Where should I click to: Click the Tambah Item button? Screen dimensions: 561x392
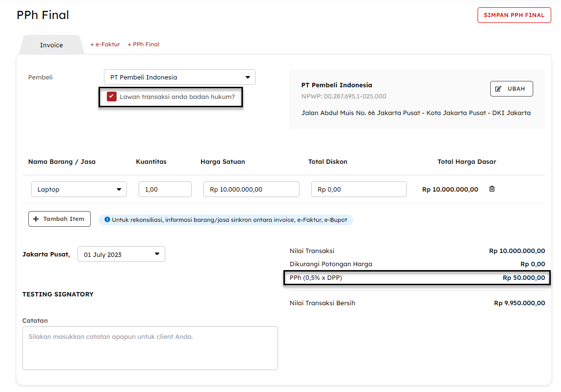coord(59,219)
